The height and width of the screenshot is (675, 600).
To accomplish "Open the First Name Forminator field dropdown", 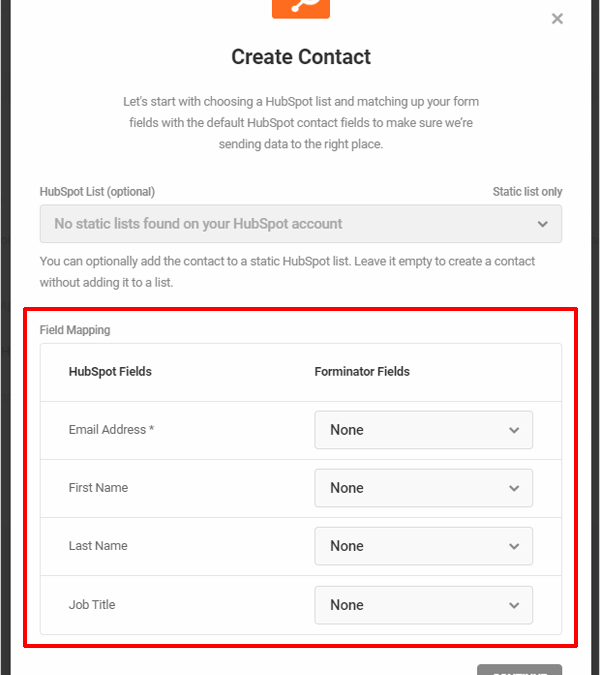I will pyautogui.click(x=424, y=488).
